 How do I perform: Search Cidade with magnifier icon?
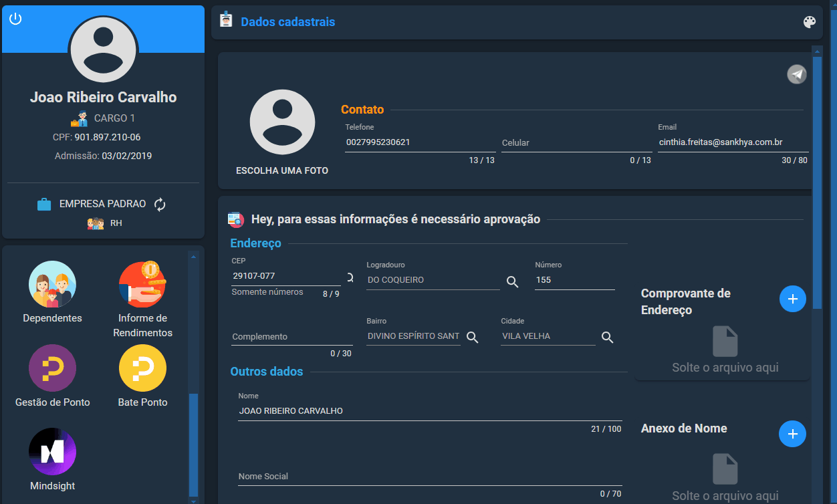pos(607,338)
